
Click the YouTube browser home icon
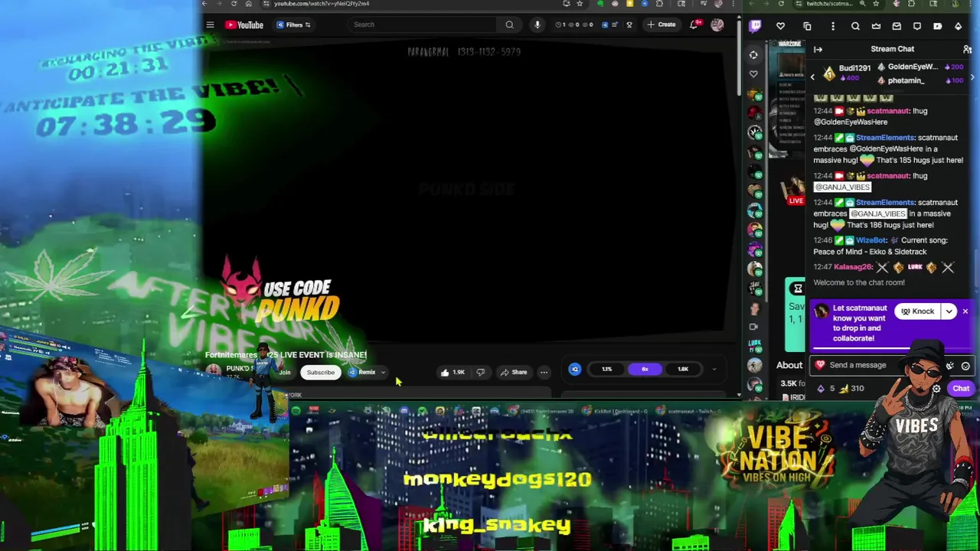point(248,4)
